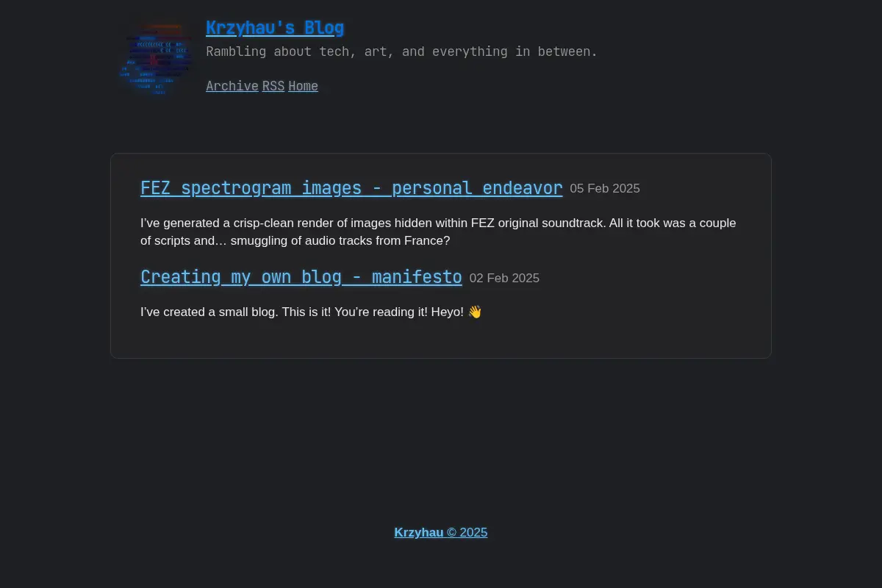This screenshot has height=588, width=882.
Task: Click the words personal endeavor in first title
Action: tap(477, 188)
